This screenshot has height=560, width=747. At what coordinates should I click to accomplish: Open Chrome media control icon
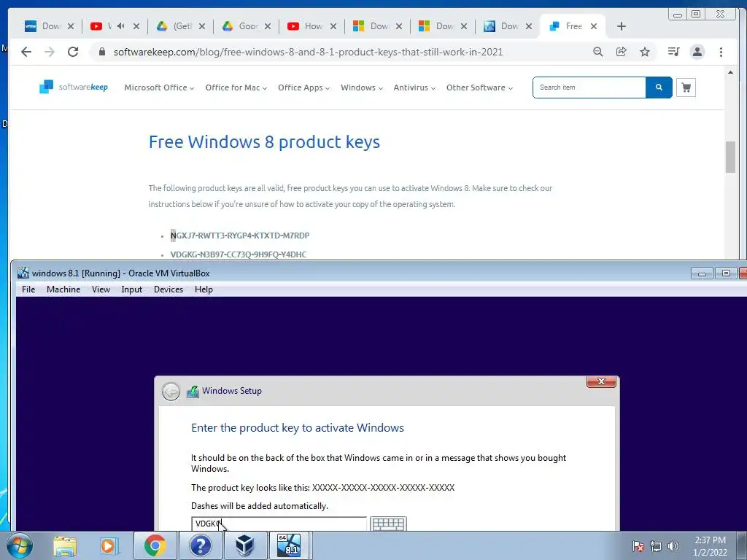673,52
